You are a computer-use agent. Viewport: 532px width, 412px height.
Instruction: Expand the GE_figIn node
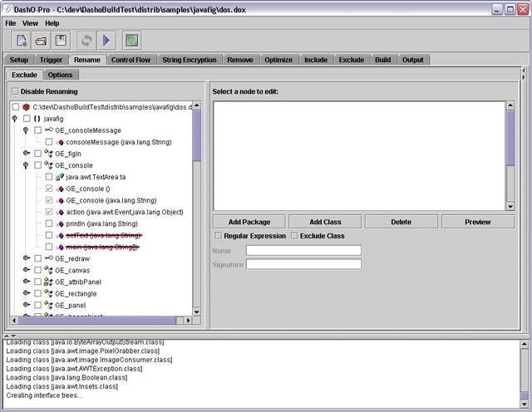(26, 154)
